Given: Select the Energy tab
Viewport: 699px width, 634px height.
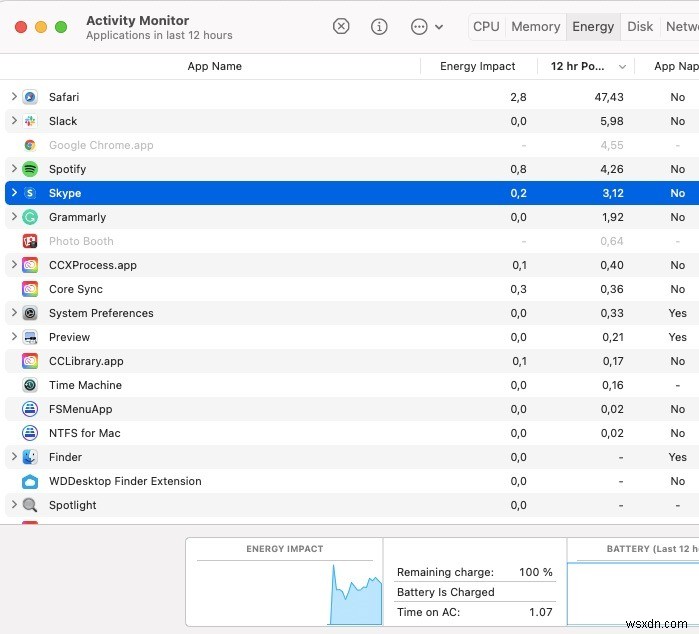Looking at the screenshot, I should click(593, 26).
